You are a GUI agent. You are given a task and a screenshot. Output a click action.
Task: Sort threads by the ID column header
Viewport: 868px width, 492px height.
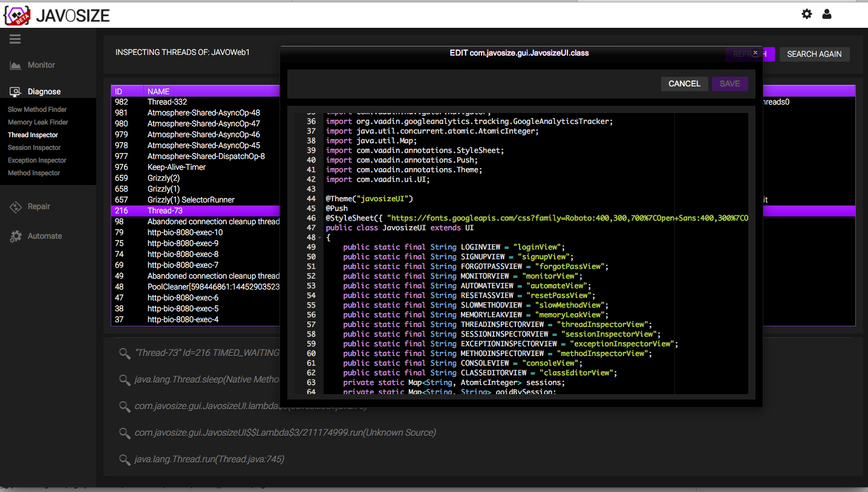119,91
